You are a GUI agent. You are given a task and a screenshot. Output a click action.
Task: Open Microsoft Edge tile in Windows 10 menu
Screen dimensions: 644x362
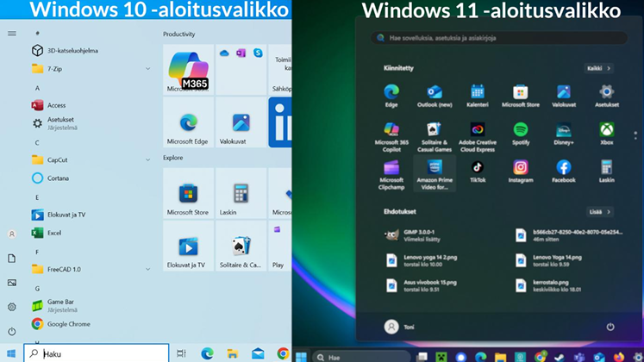click(188, 122)
